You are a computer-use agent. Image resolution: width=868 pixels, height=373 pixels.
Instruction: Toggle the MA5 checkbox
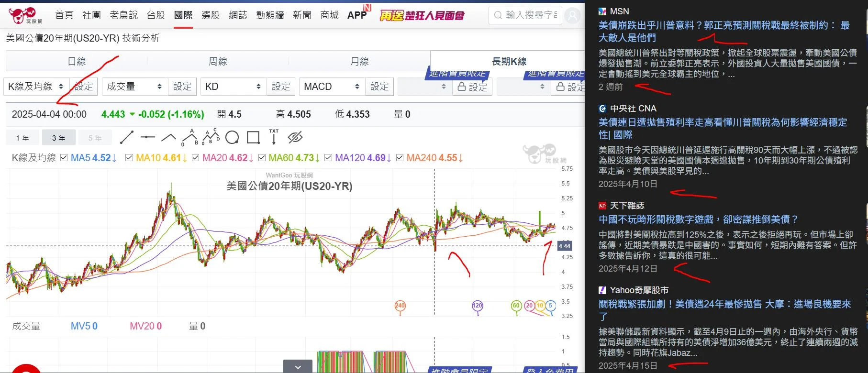[64, 158]
